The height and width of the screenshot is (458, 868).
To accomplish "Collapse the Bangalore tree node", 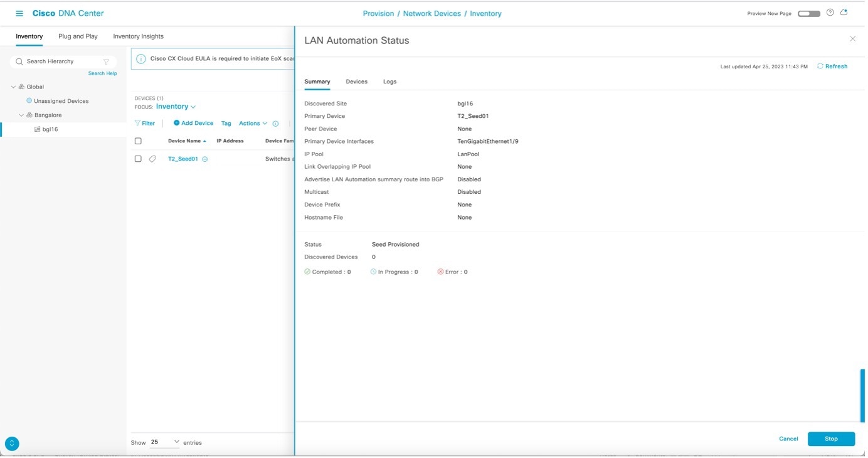I will [x=21, y=115].
